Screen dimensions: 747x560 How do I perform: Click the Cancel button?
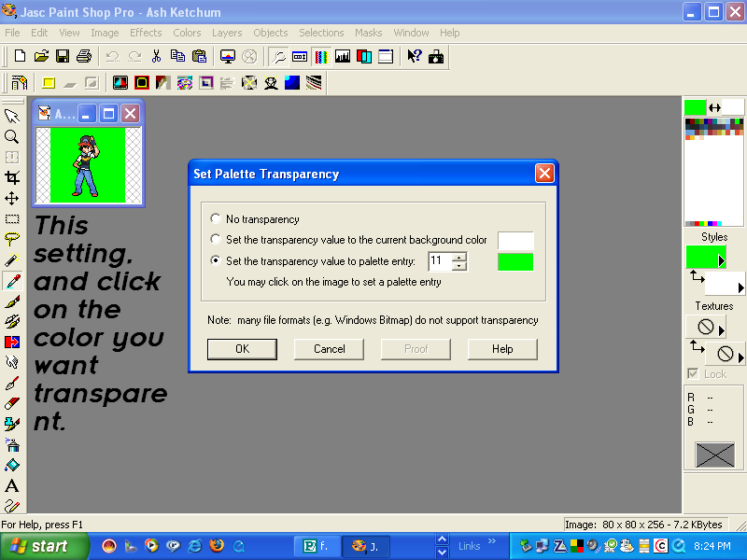(330, 349)
